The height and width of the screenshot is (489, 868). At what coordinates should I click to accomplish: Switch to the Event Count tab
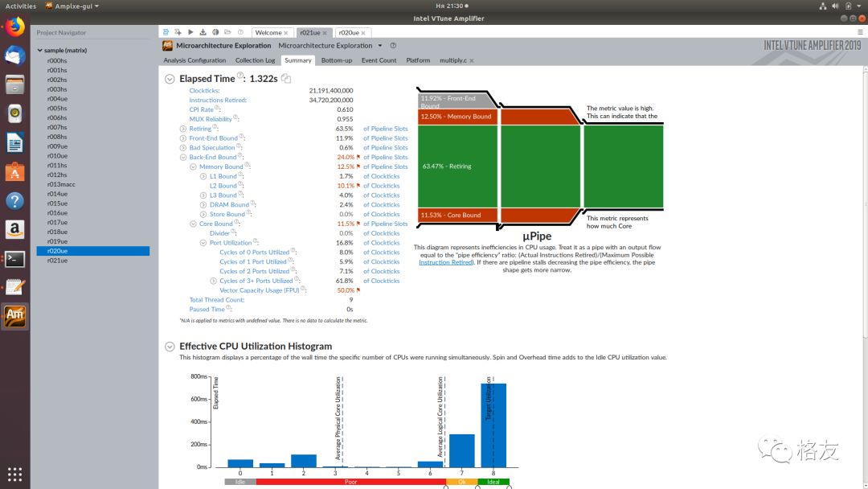(x=379, y=60)
